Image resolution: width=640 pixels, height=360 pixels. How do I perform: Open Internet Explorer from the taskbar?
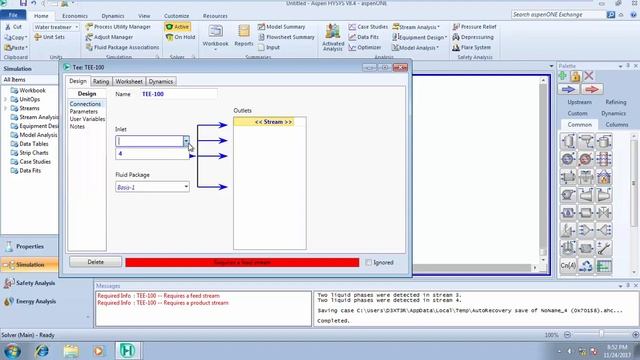pyautogui.click(x=42, y=351)
